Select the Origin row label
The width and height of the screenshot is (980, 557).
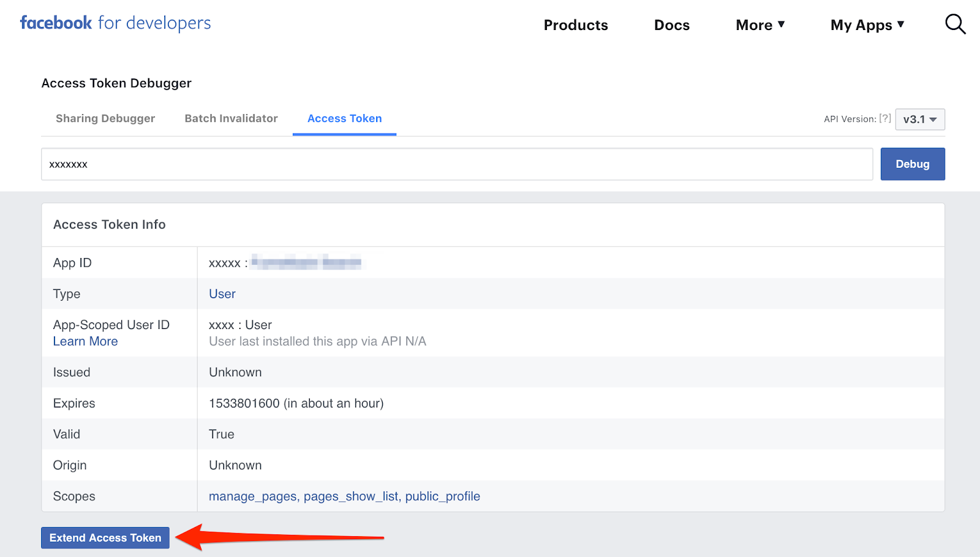[x=70, y=465]
